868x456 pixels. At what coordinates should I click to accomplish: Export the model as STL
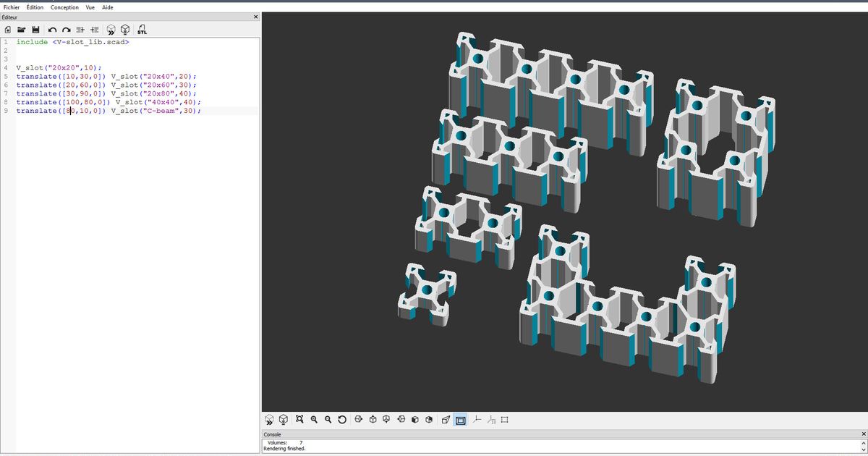click(142, 30)
